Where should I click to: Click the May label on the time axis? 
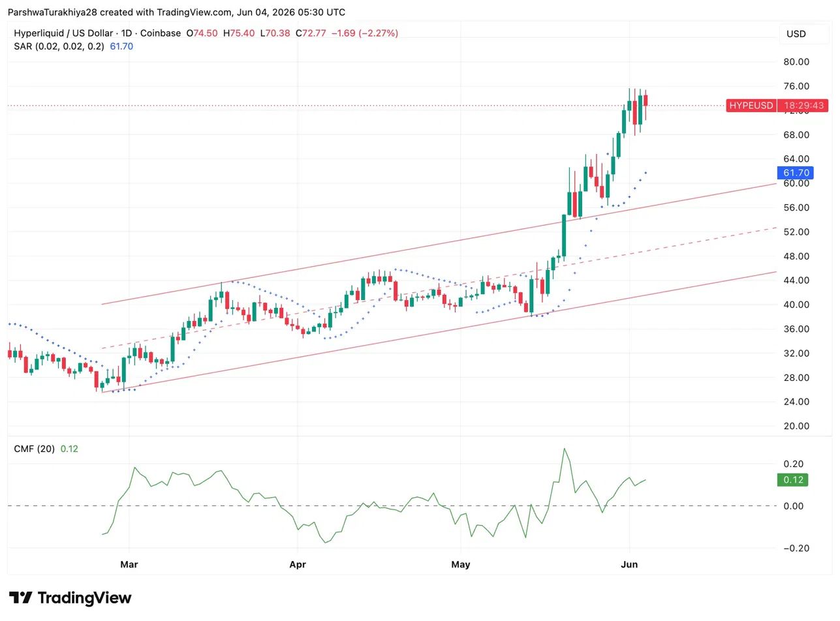click(x=461, y=564)
